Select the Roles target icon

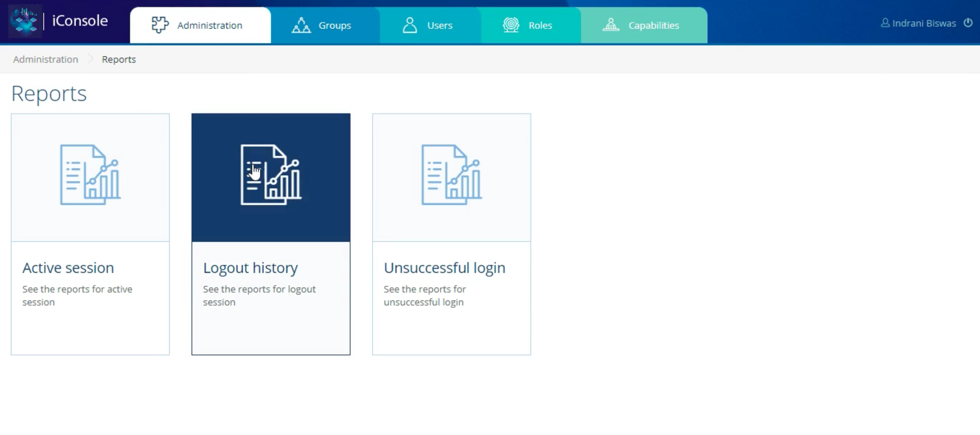(x=510, y=25)
